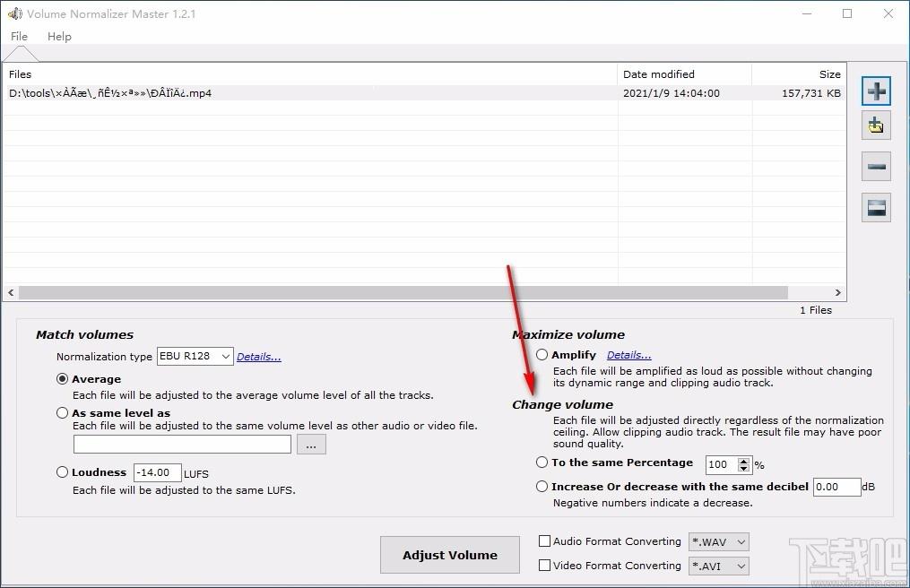Select Increase Or decrease with same decibel
This screenshot has width=910, height=588.
[x=542, y=487]
